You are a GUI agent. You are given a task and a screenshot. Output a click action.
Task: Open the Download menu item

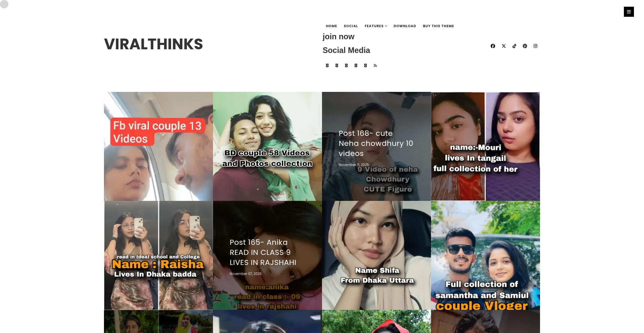coord(405,26)
